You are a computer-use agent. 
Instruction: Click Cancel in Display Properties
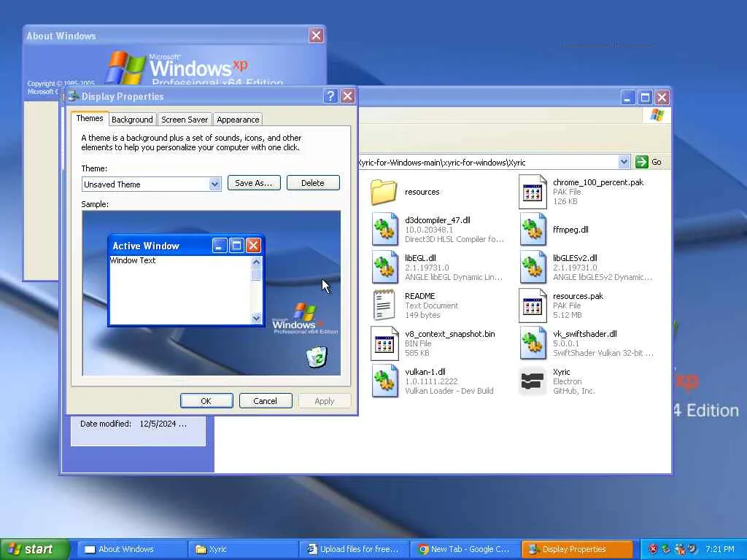coord(266,401)
